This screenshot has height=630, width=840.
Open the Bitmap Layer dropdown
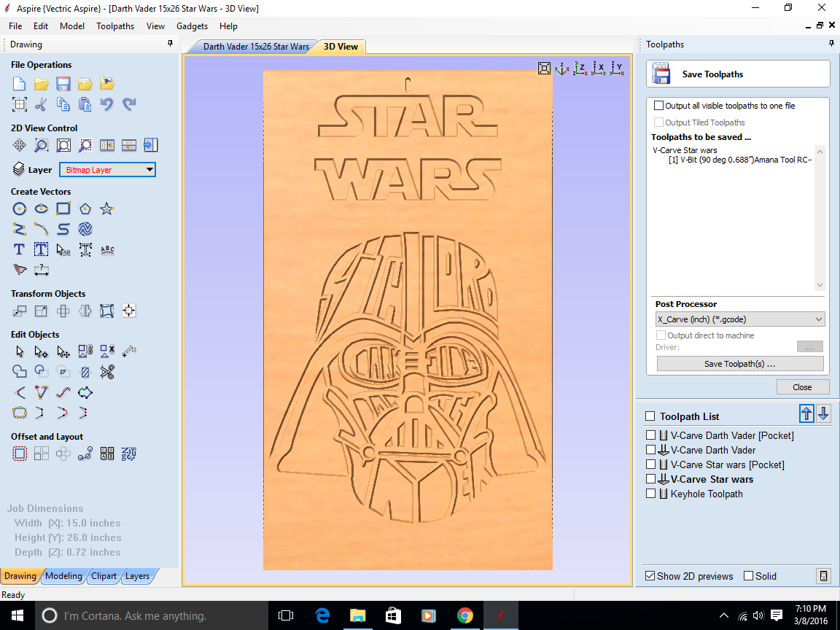point(151,169)
